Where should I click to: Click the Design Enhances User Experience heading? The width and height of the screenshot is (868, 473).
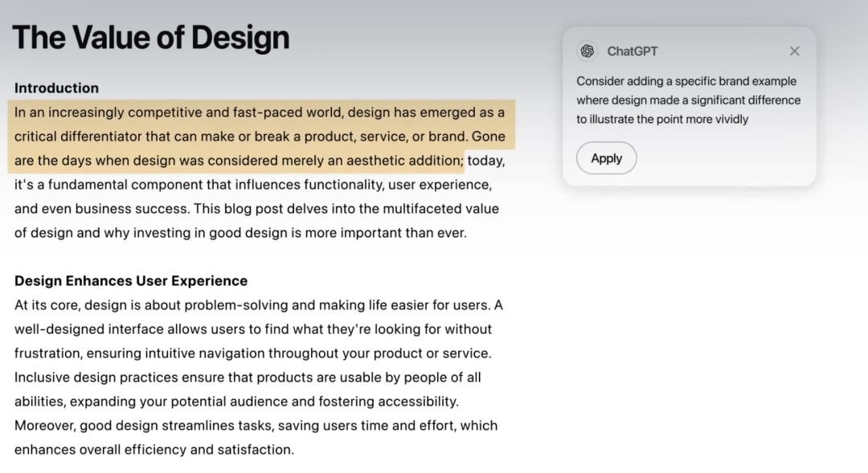(131, 280)
